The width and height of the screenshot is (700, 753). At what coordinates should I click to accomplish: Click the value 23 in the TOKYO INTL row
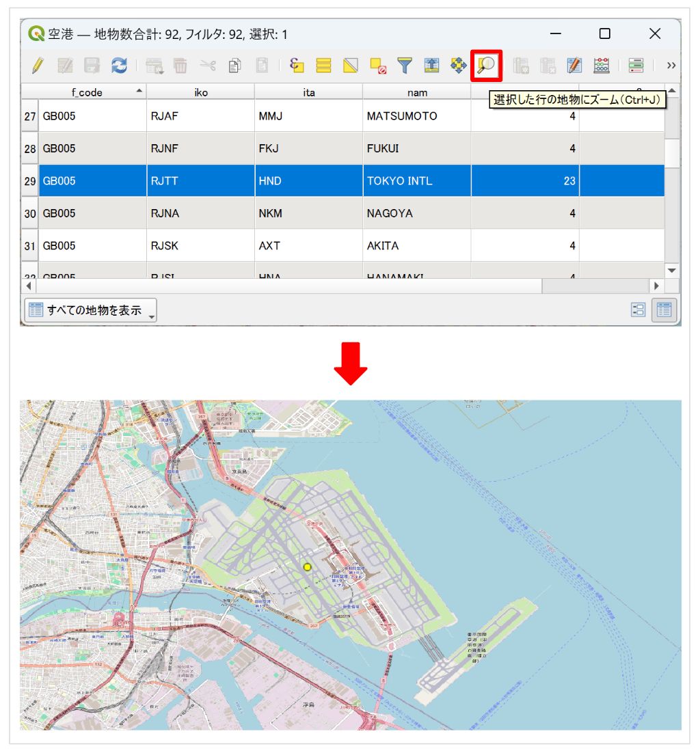tap(525, 181)
